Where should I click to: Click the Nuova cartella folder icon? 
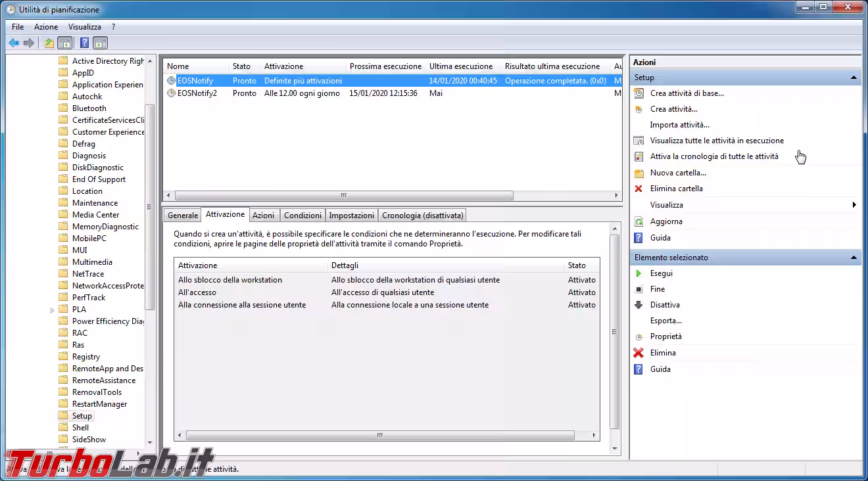(638, 173)
